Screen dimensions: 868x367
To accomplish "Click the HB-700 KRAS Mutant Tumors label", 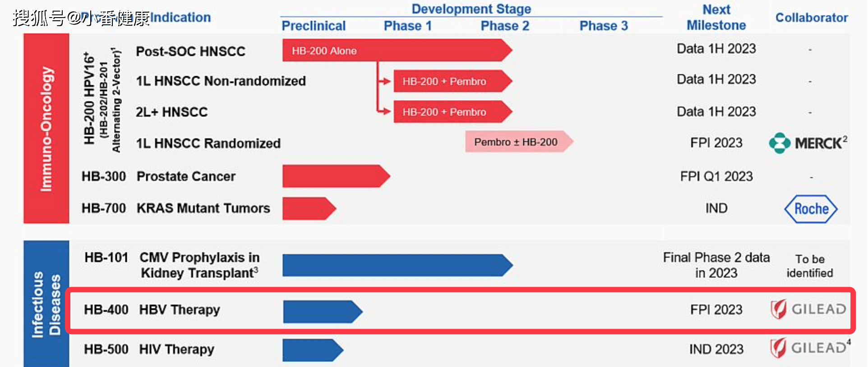I will [175, 208].
